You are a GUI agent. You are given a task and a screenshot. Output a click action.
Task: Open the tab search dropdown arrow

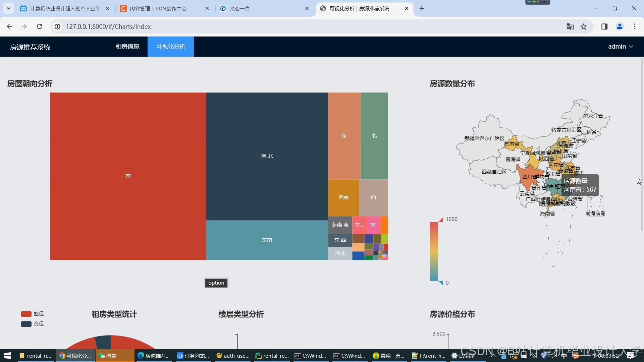pos(8,8)
